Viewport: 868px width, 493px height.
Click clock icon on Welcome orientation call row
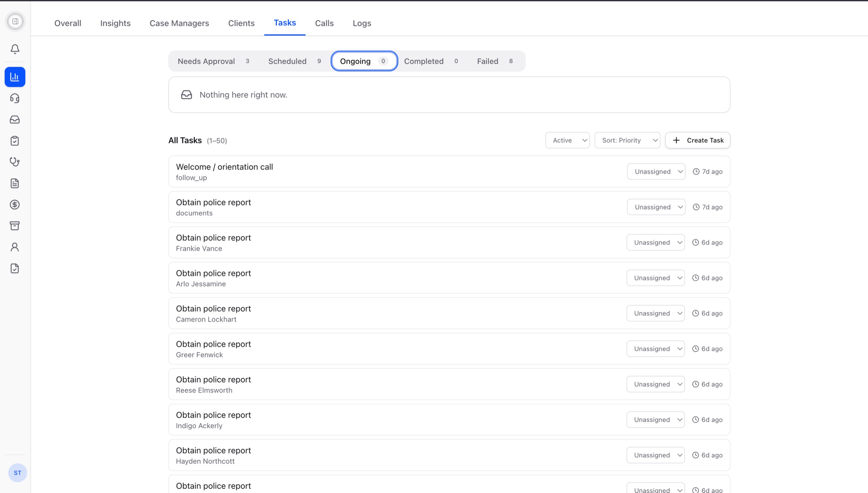point(696,172)
